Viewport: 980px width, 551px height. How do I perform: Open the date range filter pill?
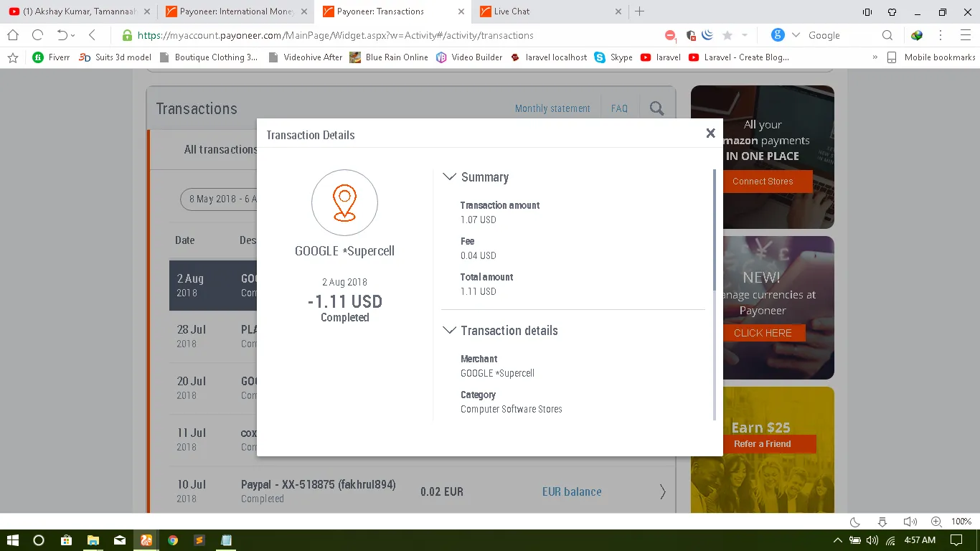219,199
